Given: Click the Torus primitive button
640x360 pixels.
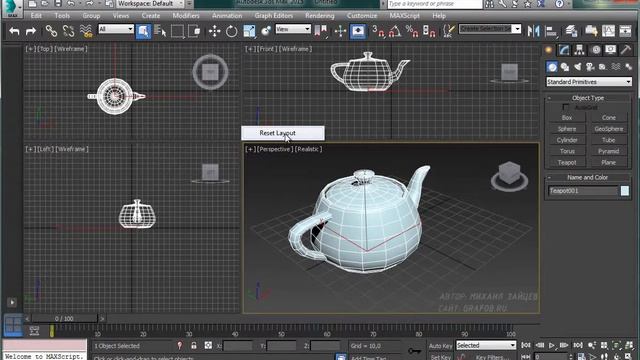Looking at the screenshot, I should [567, 151].
